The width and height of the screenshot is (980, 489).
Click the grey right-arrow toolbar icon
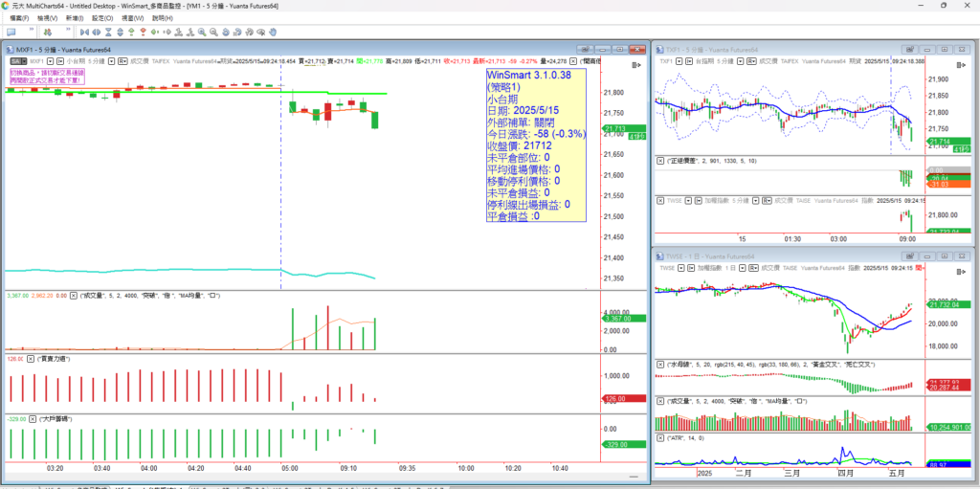[167, 32]
